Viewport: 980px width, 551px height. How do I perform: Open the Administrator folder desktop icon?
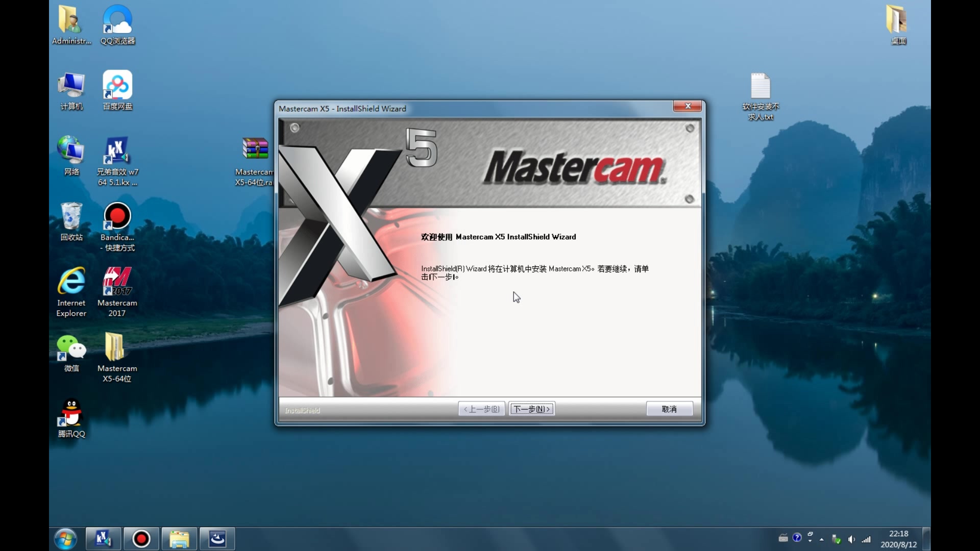click(71, 24)
